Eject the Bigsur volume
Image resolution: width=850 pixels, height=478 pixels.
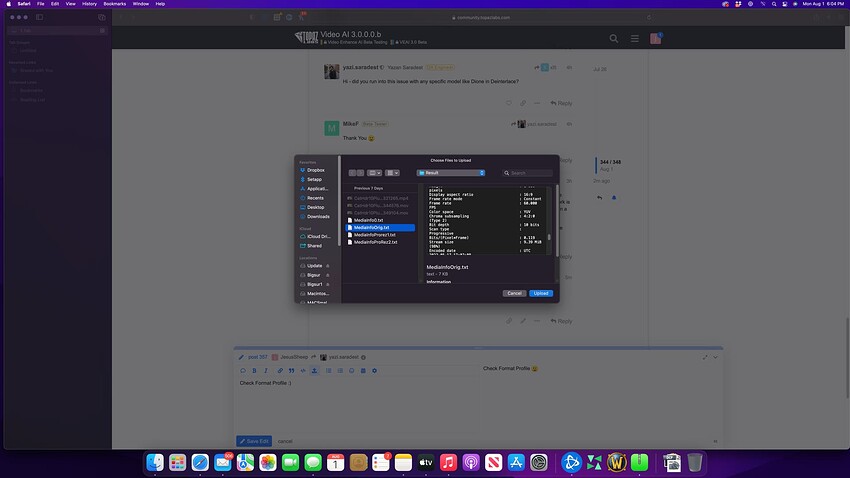(328, 275)
